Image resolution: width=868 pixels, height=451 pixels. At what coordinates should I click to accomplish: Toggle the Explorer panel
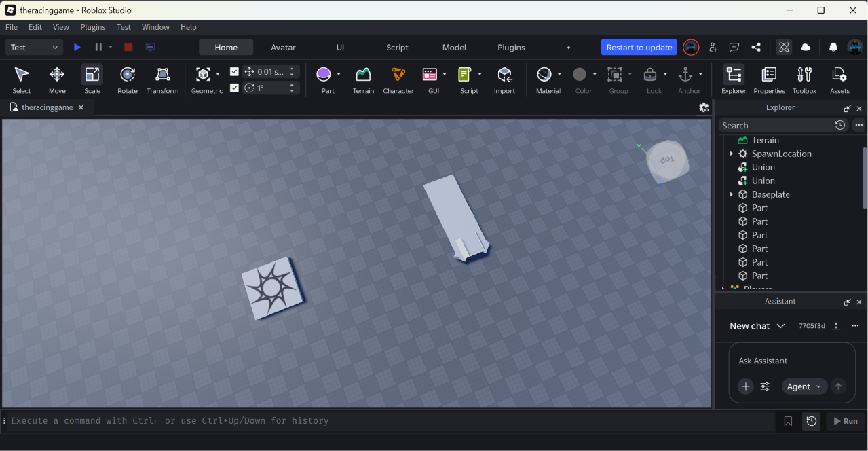click(734, 79)
